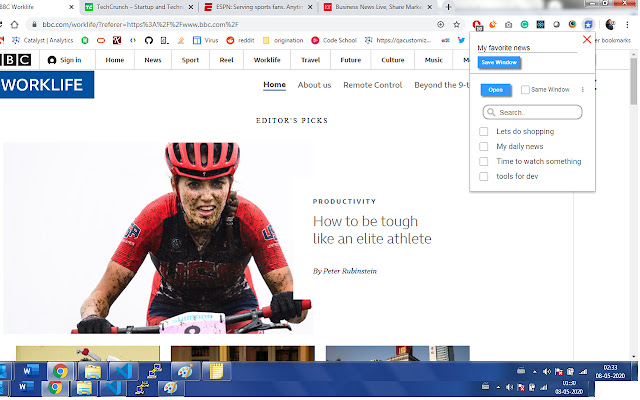640x400 pixels.
Task: Click the padlock site info icon
Action: [34, 24]
